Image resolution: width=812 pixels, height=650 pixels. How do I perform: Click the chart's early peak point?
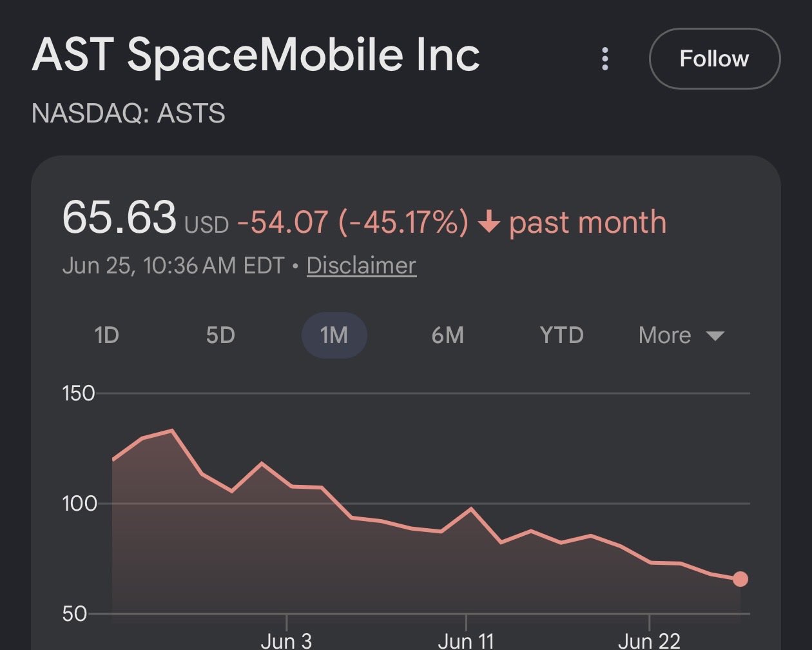pos(172,430)
